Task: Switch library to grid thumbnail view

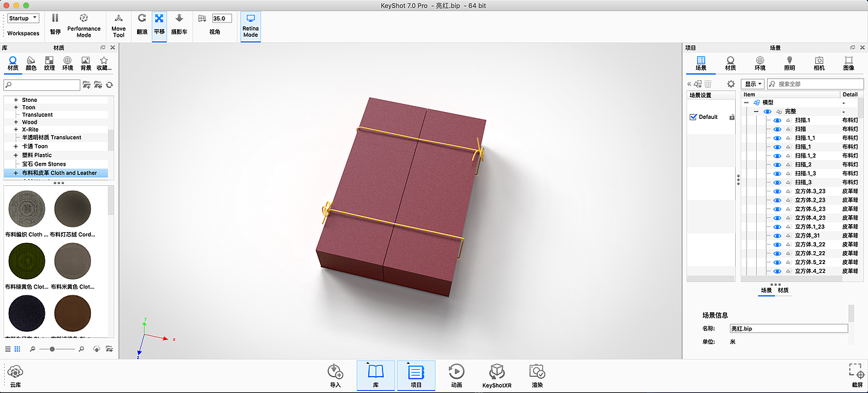Action: [x=18, y=349]
